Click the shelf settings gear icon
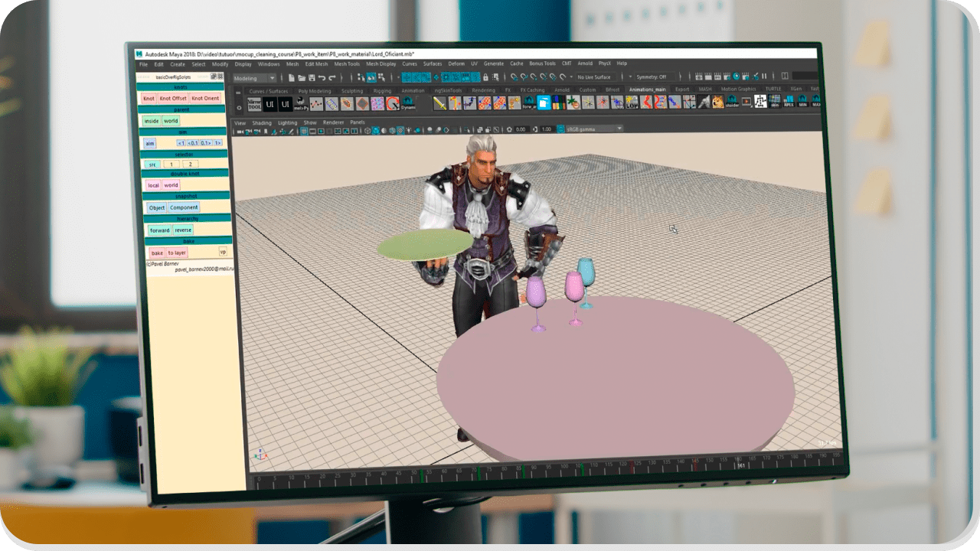This screenshot has height=551, width=980. tap(239, 108)
